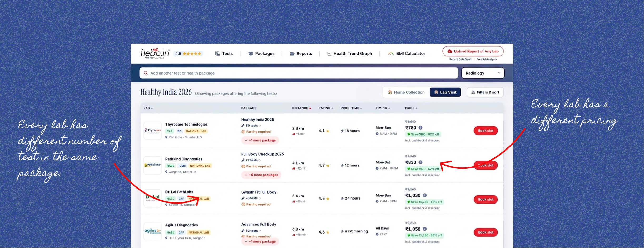Click the Pathkind Diagnostics logo thumbnail
The image size is (644, 248).
(153, 165)
